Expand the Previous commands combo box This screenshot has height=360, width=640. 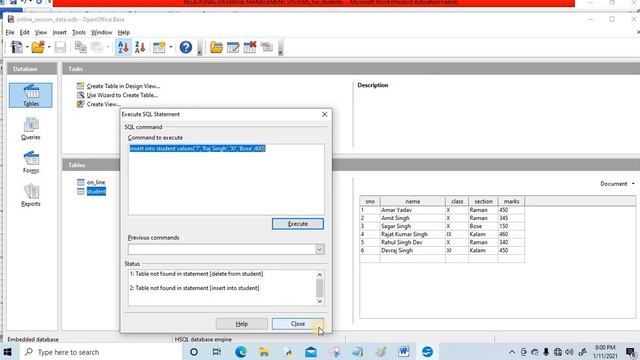point(320,249)
